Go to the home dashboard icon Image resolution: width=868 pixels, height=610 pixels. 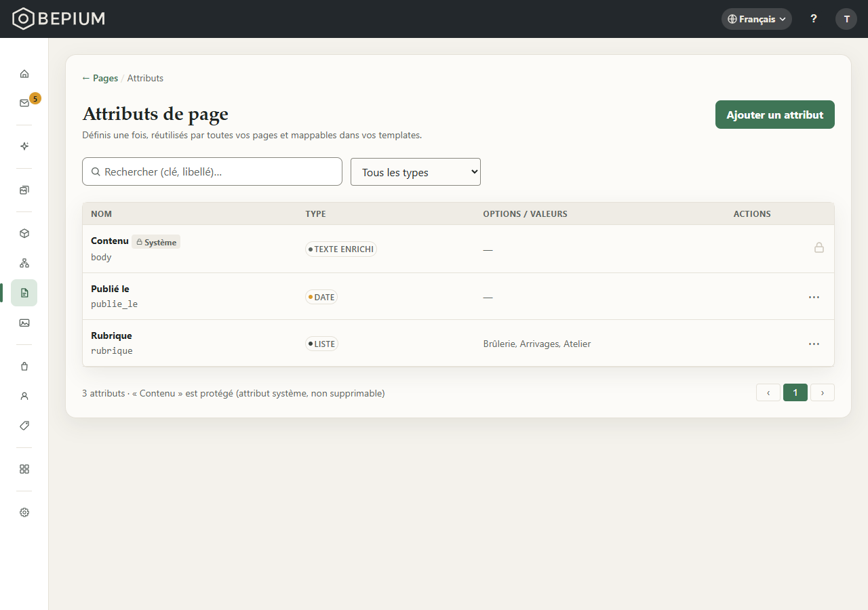[x=24, y=73]
